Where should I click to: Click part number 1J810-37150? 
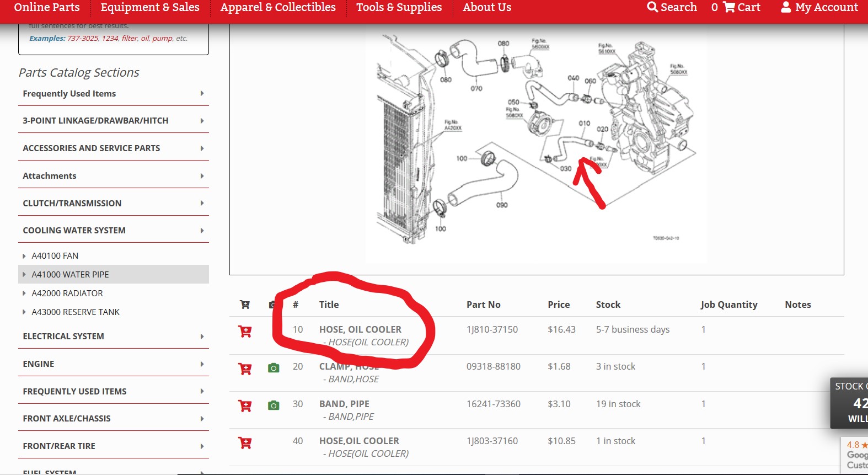[492, 329]
